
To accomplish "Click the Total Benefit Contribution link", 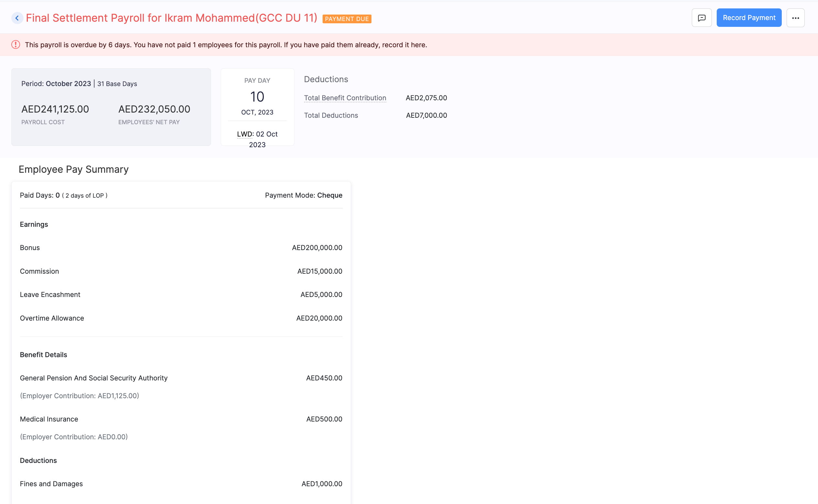I will click(345, 98).
